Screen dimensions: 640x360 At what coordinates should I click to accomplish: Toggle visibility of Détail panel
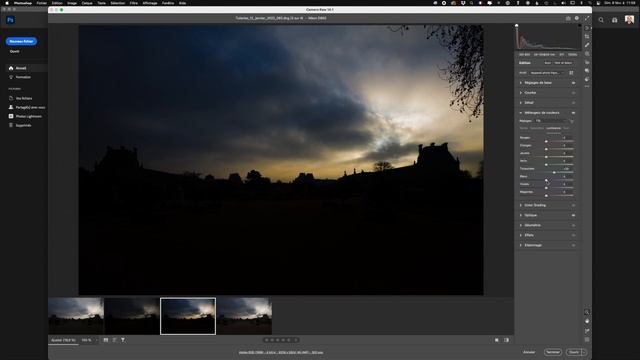click(573, 103)
